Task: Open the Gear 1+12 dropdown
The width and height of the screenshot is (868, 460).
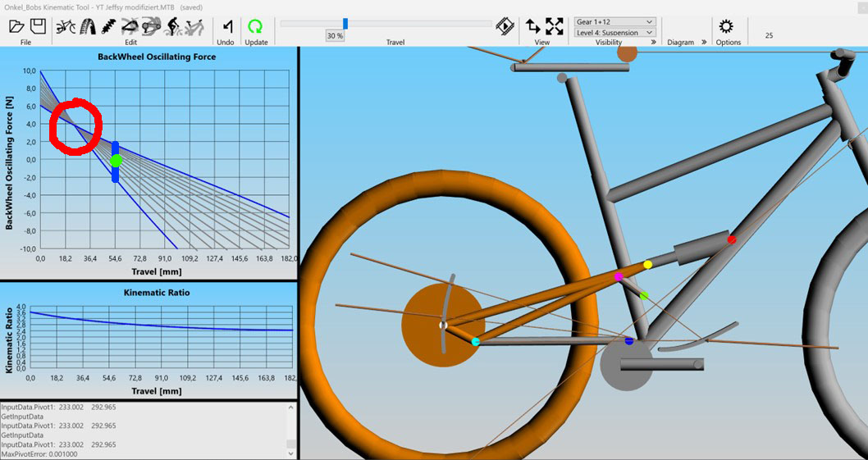Action: (x=614, y=21)
